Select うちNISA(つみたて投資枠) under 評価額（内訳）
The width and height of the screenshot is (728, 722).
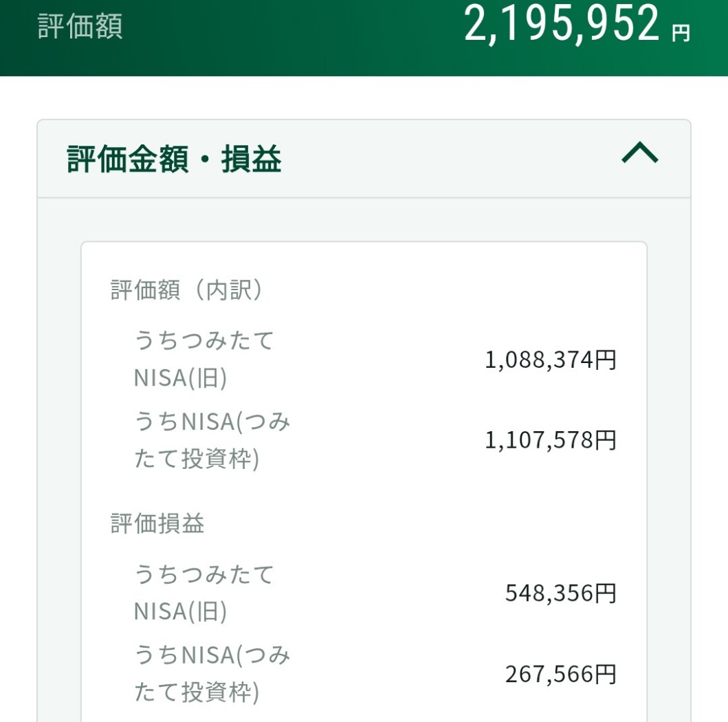pyautogui.click(x=212, y=440)
